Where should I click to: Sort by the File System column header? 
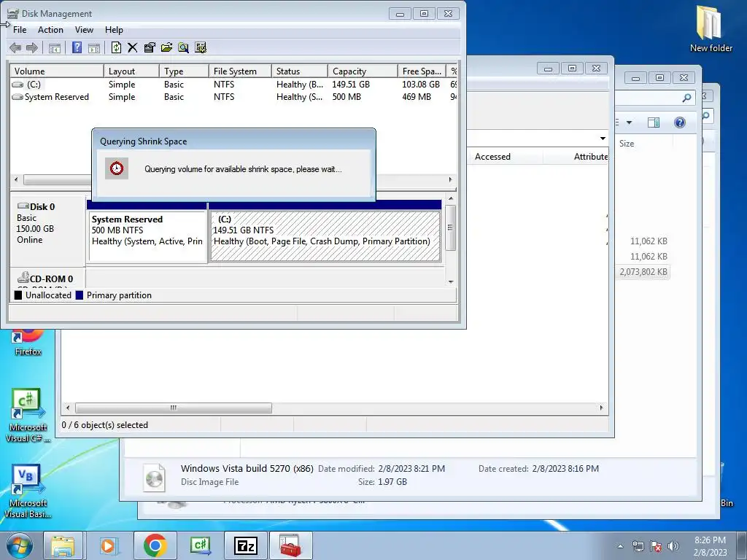click(x=240, y=71)
